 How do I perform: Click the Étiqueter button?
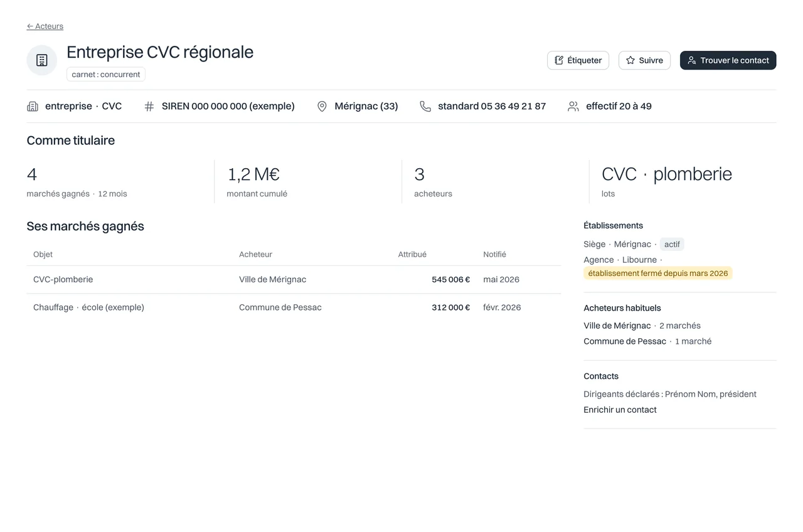pyautogui.click(x=578, y=60)
